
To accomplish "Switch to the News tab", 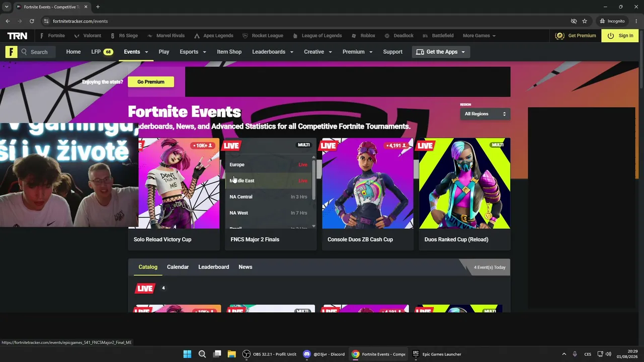I will coord(246,267).
